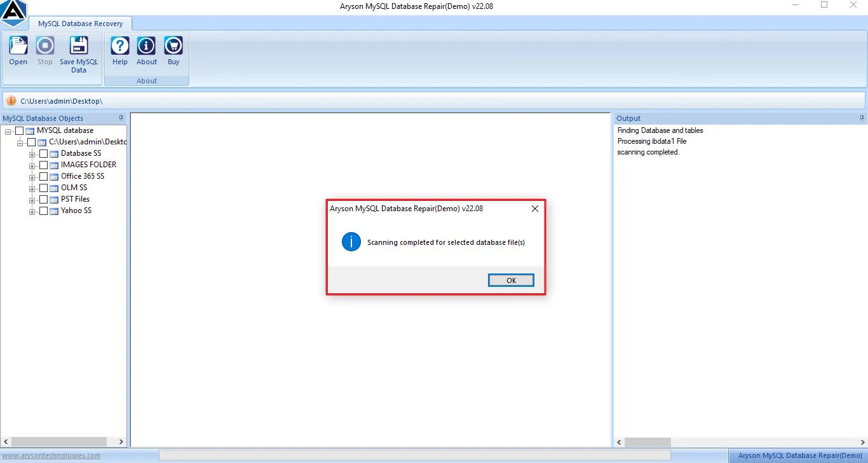Check the C:\Users\admin\Desktop node checkbox
The height and width of the screenshot is (463, 868).
click(31, 142)
